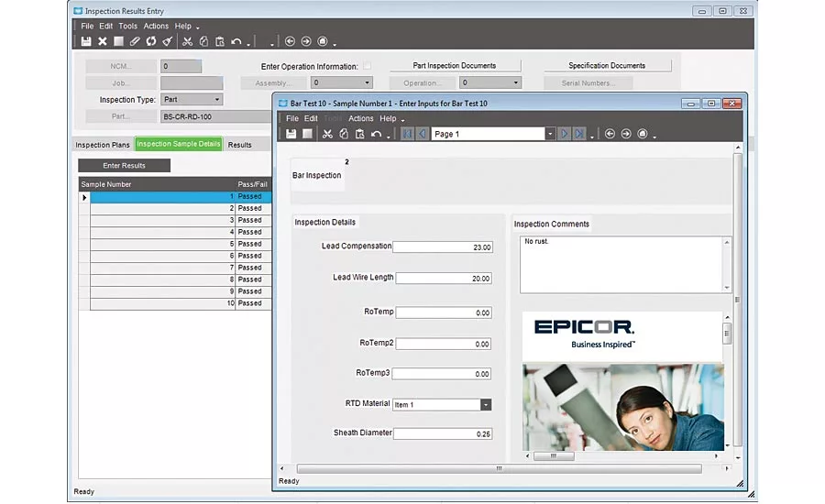Click the Back arrow icon in the Bar Test 10 toolbar
The height and width of the screenshot is (504, 825).
pos(610,134)
